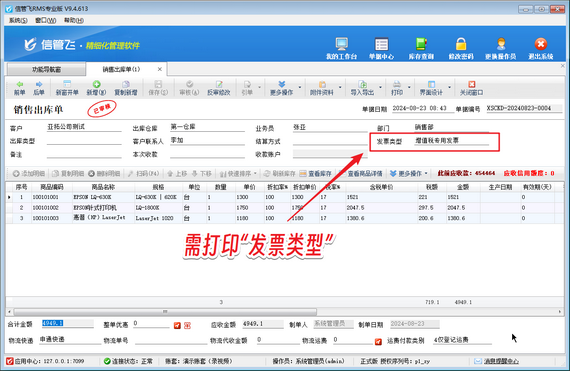This screenshot has width=570, height=371.
Task: Click 新增 green plus icon
Action: (96, 84)
